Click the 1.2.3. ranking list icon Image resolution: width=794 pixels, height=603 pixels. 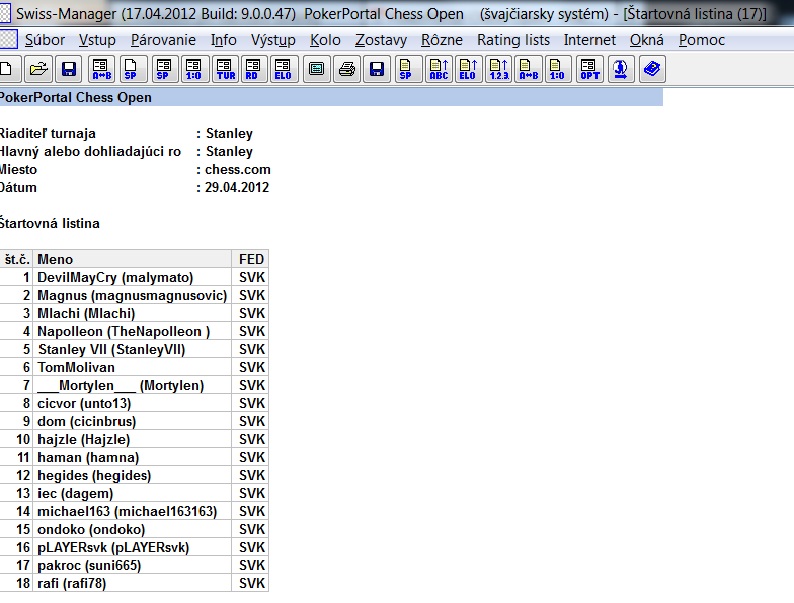[x=498, y=69]
